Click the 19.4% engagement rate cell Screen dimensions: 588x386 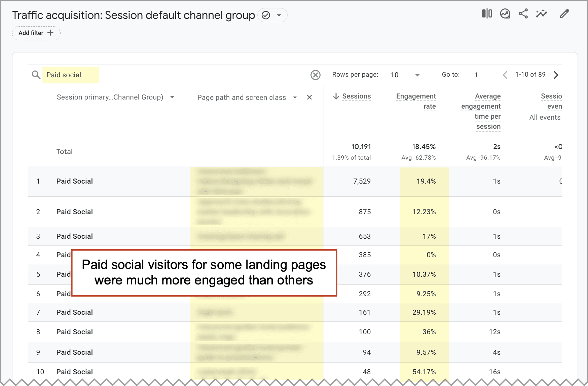pos(426,181)
